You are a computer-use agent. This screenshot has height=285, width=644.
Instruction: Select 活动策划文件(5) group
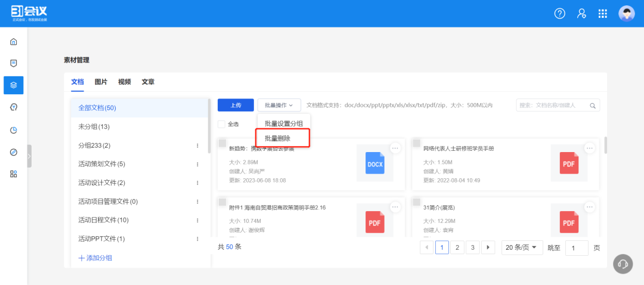pos(139,165)
